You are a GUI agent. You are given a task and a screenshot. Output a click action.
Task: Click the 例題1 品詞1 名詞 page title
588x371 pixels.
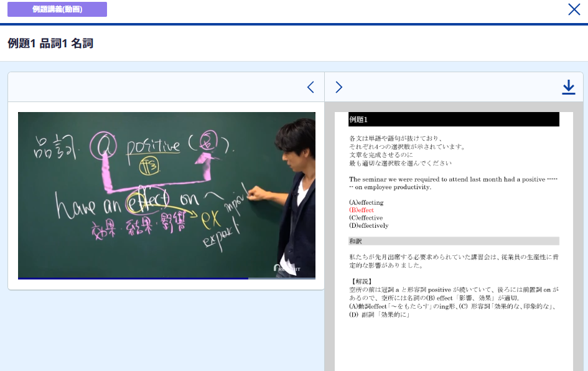[50, 43]
